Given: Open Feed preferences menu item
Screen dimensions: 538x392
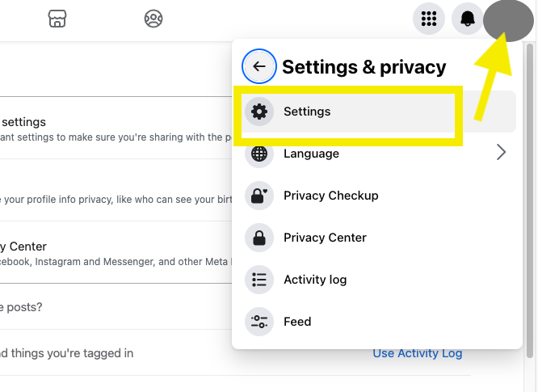Looking at the screenshot, I should click(x=297, y=322).
